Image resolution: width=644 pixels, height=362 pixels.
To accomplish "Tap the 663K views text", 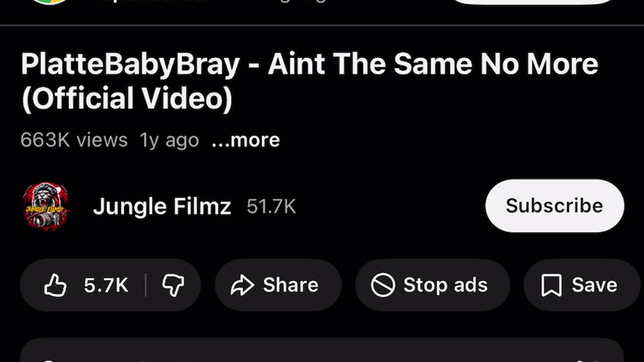I will pos(74,140).
